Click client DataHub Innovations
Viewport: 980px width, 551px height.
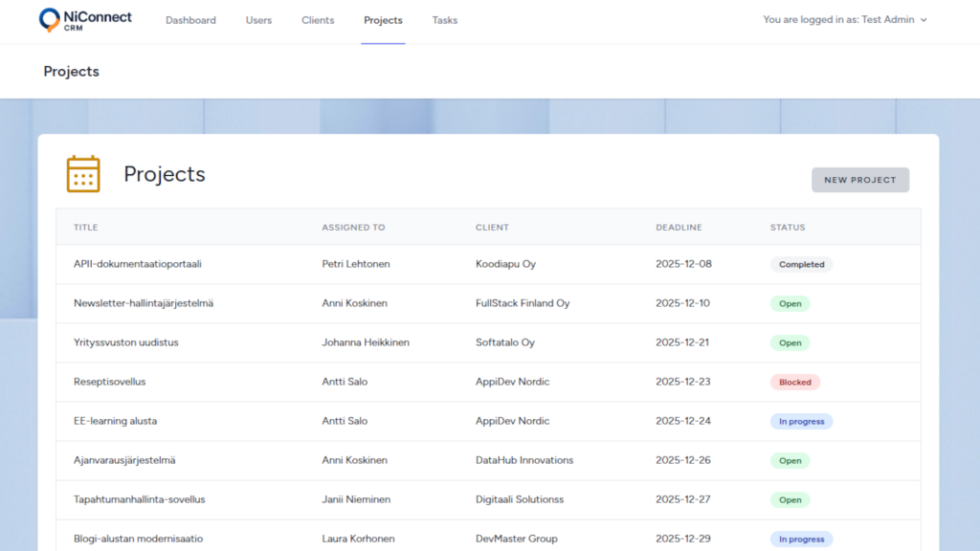click(524, 460)
